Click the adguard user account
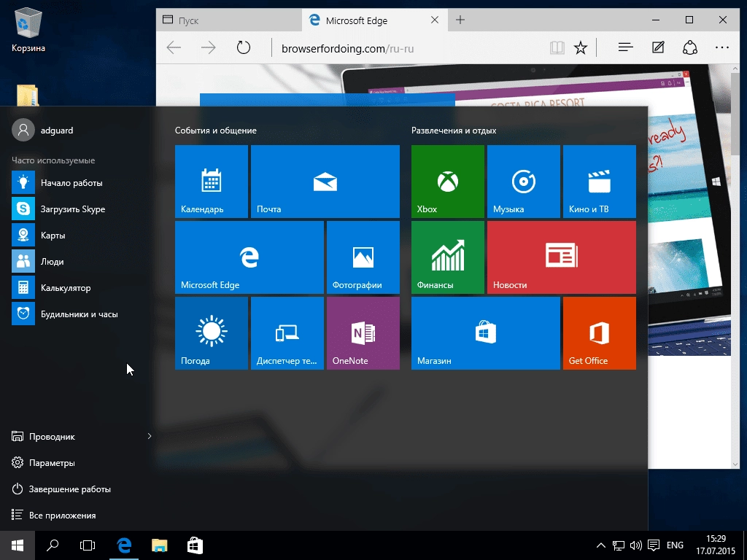 (43, 130)
